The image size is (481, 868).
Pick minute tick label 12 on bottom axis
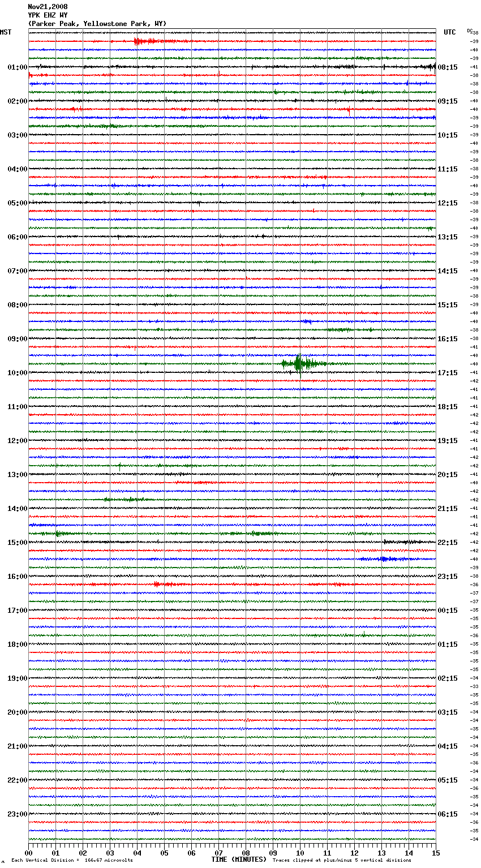point(354,853)
